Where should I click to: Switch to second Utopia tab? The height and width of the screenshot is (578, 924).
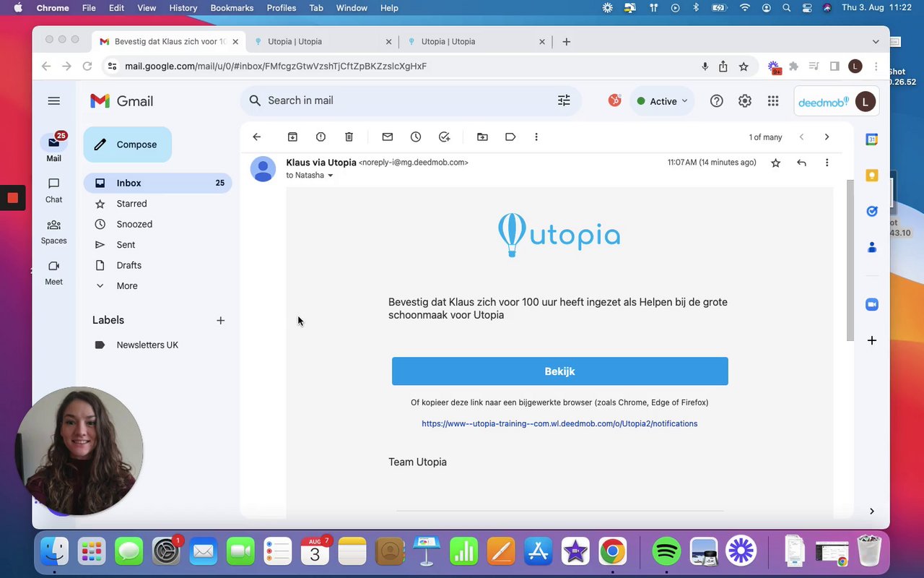323,41
